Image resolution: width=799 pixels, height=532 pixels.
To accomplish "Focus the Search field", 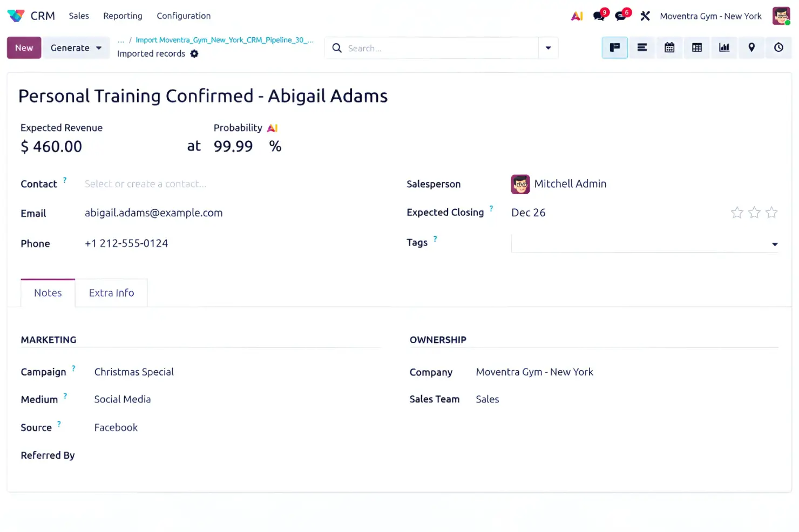I will point(440,48).
